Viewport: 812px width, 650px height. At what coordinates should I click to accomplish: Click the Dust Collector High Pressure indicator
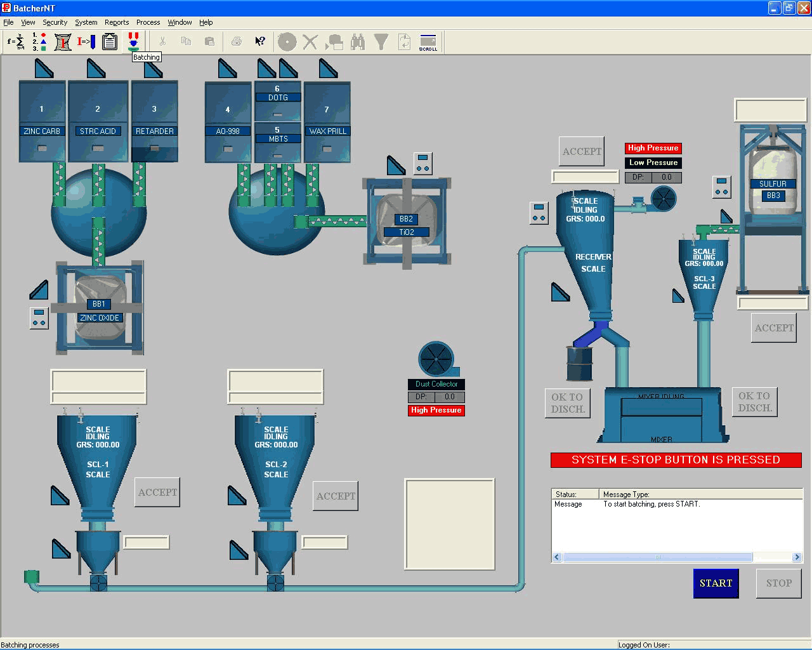click(x=436, y=411)
